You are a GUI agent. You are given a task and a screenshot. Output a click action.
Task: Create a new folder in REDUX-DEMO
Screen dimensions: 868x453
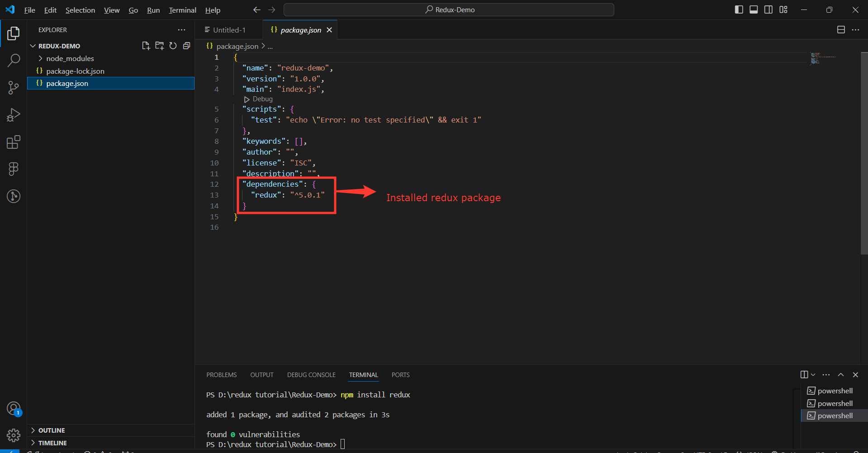tap(159, 46)
